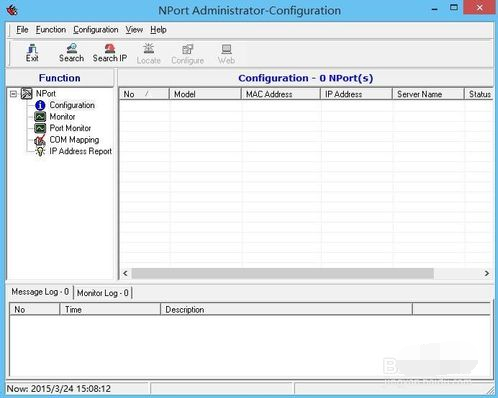Select Configuration in the function tree
This screenshot has height=398, width=498.
coord(72,105)
